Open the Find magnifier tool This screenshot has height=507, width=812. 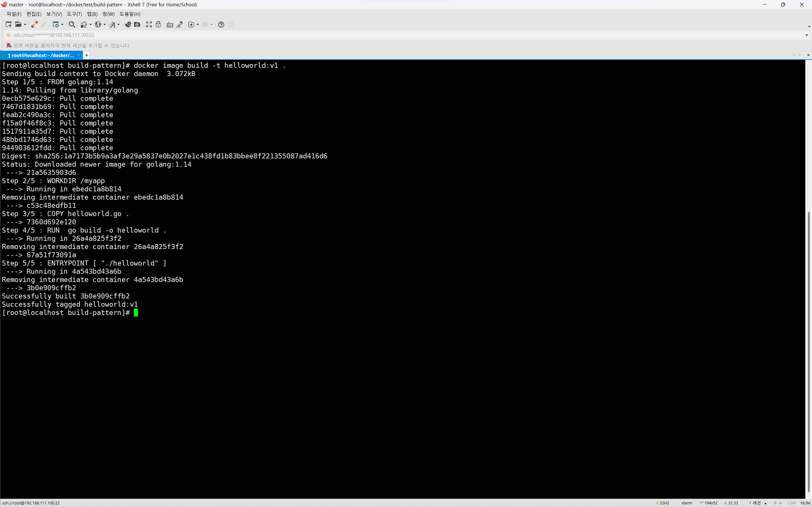(71, 24)
